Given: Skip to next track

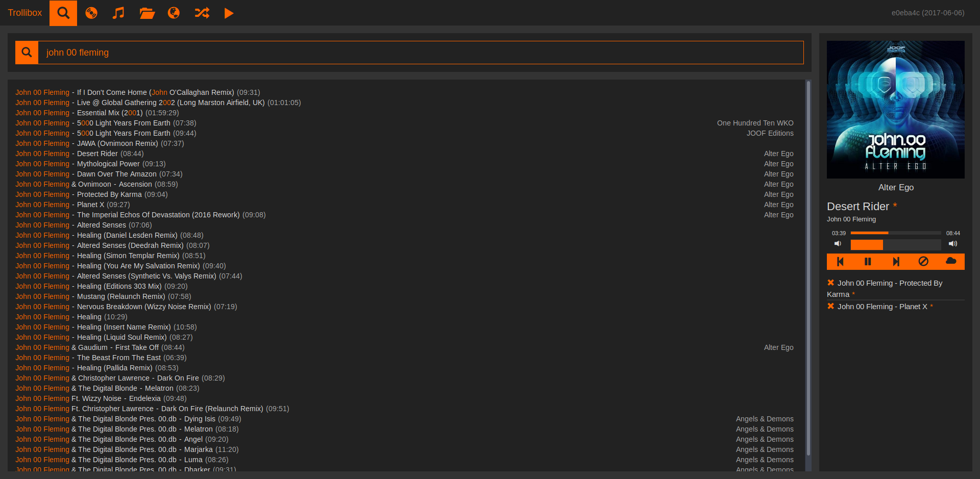Looking at the screenshot, I should pyautogui.click(x=896, y=262).
